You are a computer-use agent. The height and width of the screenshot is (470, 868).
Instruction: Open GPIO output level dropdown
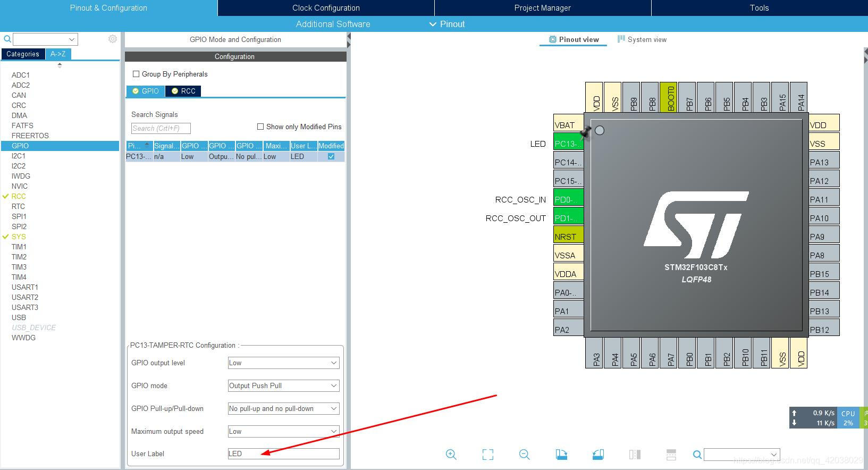[x=283, y=363]
